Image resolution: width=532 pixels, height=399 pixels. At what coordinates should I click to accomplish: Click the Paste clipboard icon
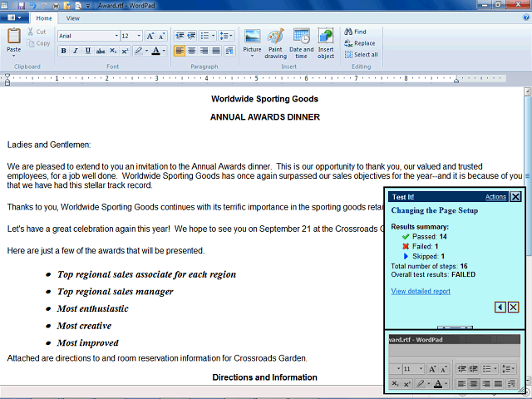[14, 36]
